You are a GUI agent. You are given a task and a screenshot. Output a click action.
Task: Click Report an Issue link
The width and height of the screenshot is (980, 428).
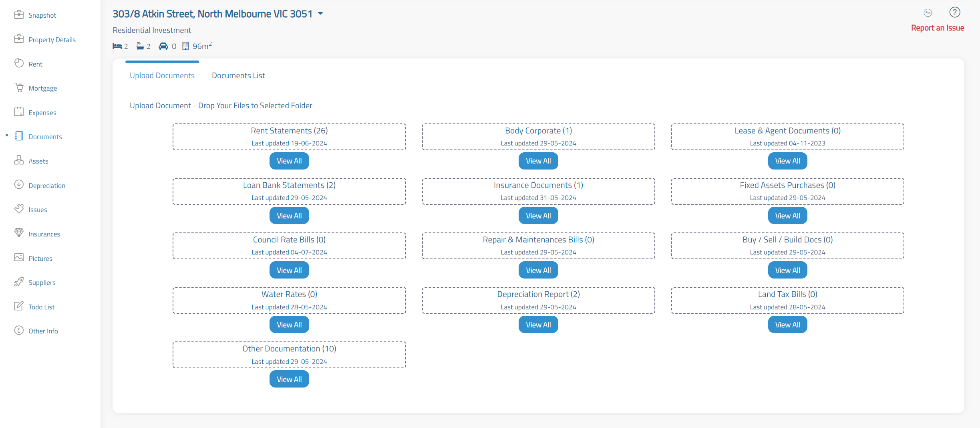tap(937, 28)
